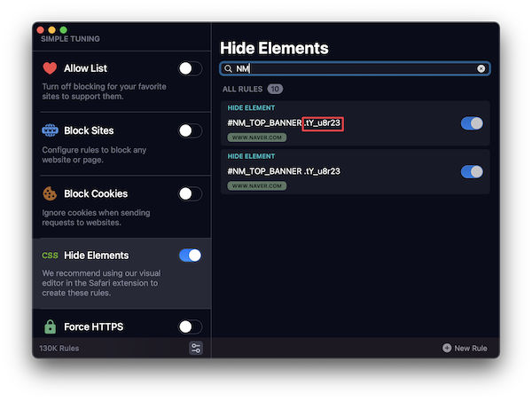Open the filter sliders settings icon
532x401 pixels.
(196, 348)
